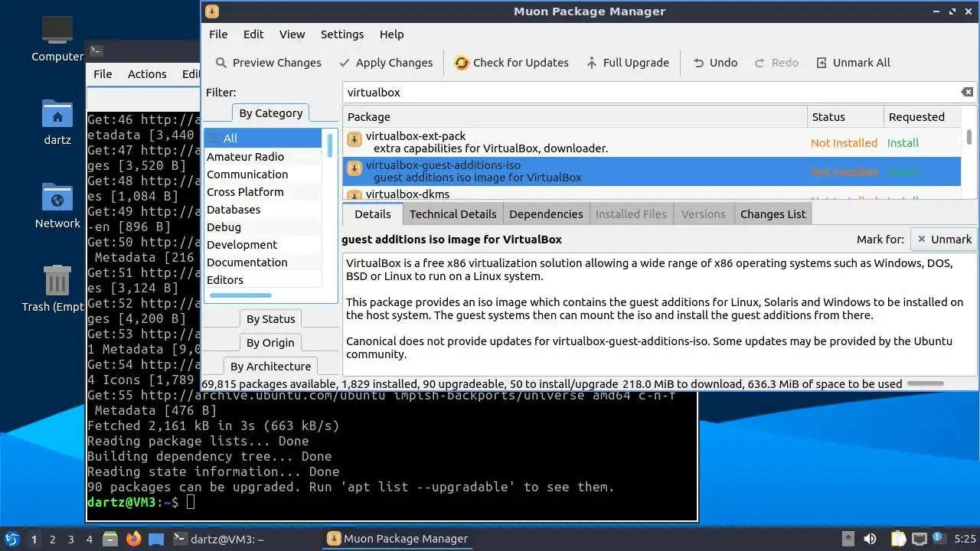Open the View menu in Muon
The height and width of the screenshot is (551, 980).
[292, 34]
